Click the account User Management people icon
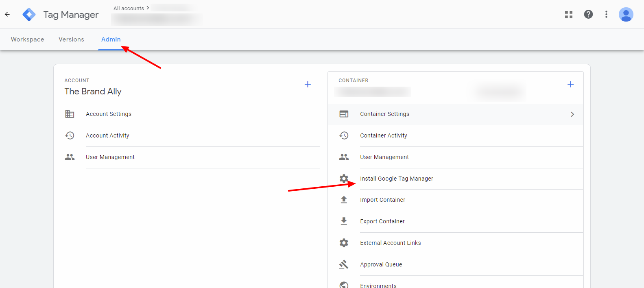Image resolution: width=644 pixels, height=288 pixels. coord(70,157)
